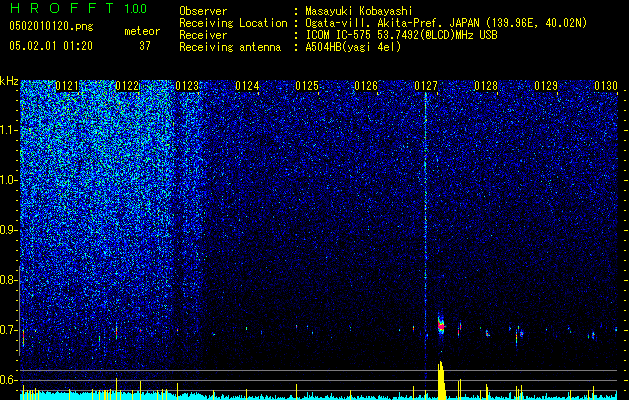Click the 1.0 kHz axis label
Image resolution: width=629 pixels, height=400 pixels.
point(9,181)
